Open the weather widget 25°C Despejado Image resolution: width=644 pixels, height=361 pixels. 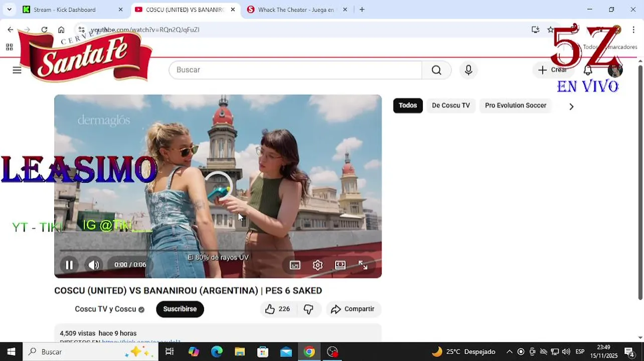[463, 351]
